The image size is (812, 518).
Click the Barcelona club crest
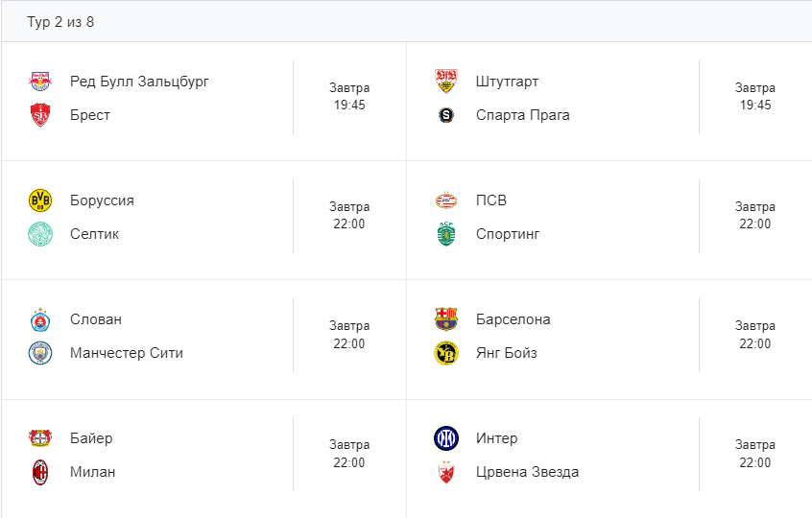(x=445, y=319)
